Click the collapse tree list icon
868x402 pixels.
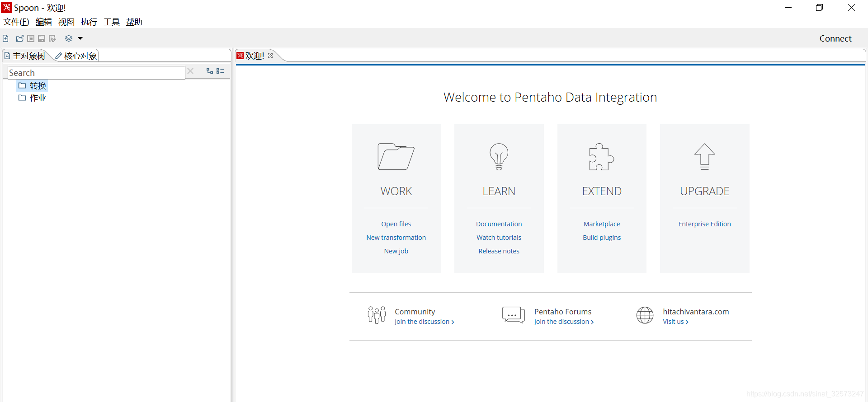(x=220, y=71)
